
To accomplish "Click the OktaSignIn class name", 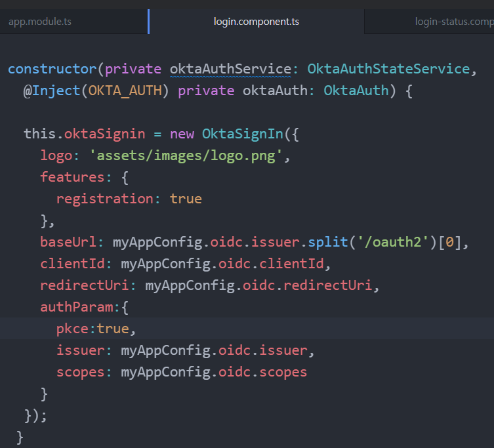I will pyautogui.click(x=243, y=134).
